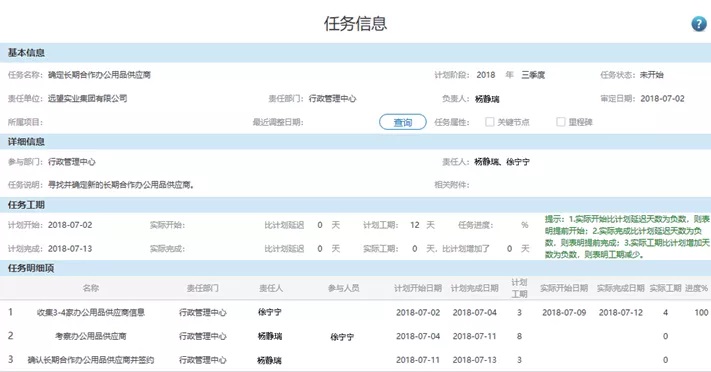The height and width of the screenshot is (372, 711).
Task: Click actual start date 2018-07-09
Action: [x=564, y=312]
